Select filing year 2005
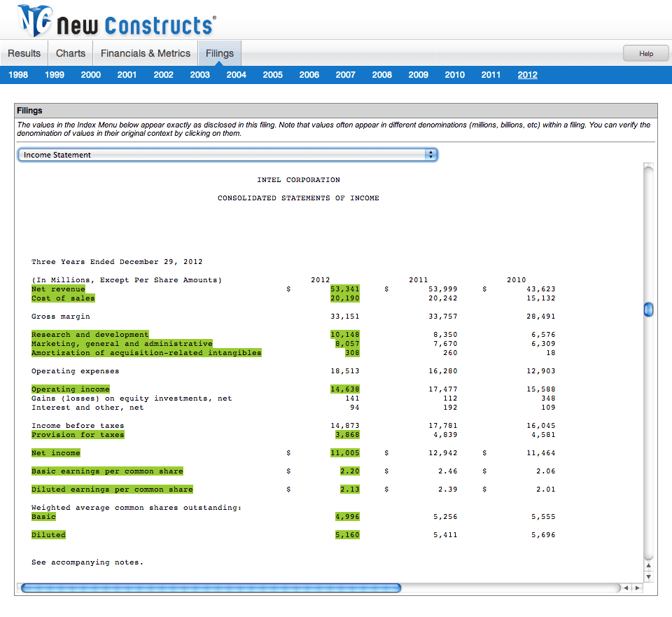This screenshot has width=672, height=617. (272, 75)
